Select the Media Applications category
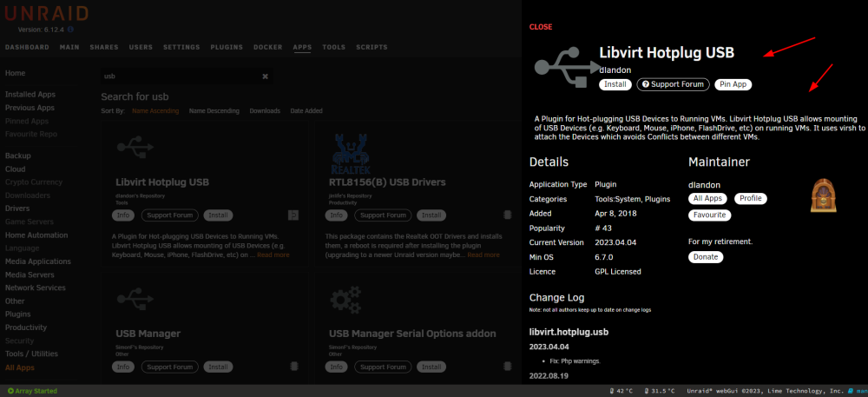This screenshot has width=868, height=397. point(38,261)
